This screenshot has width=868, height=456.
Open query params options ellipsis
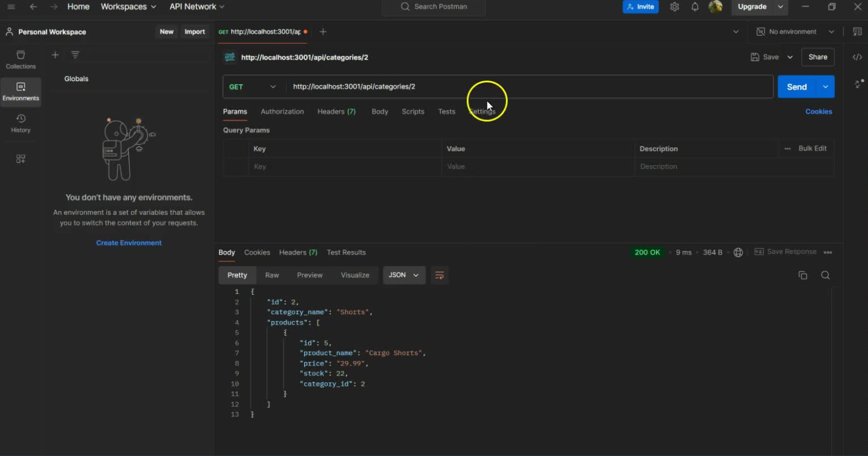(787, 149)
